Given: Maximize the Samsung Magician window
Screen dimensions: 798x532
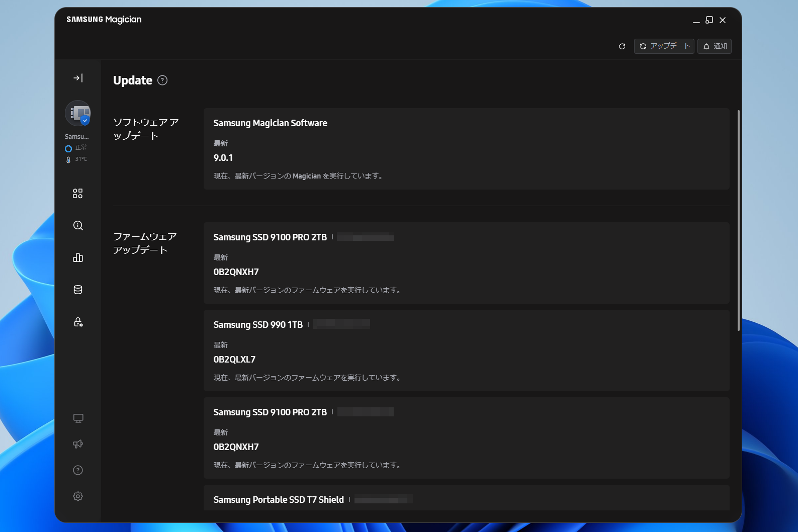Looking at the screenshot, I should point(710,20).
